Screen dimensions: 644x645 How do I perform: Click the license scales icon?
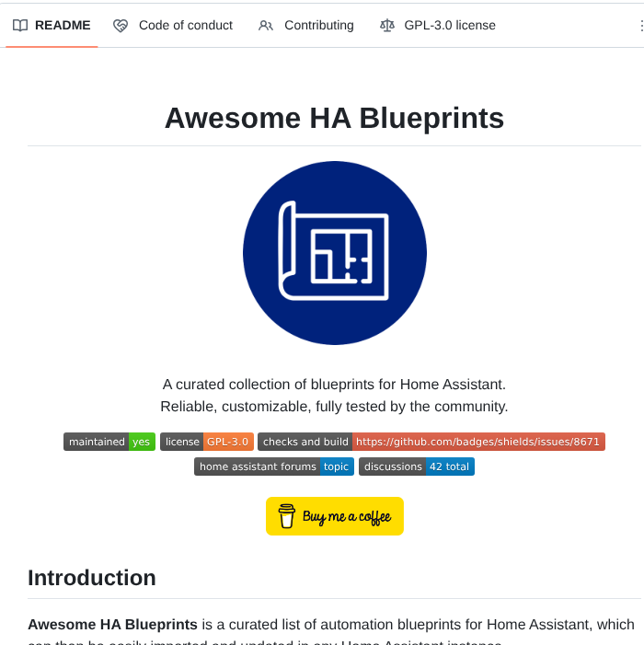click(x=387, y=26)
